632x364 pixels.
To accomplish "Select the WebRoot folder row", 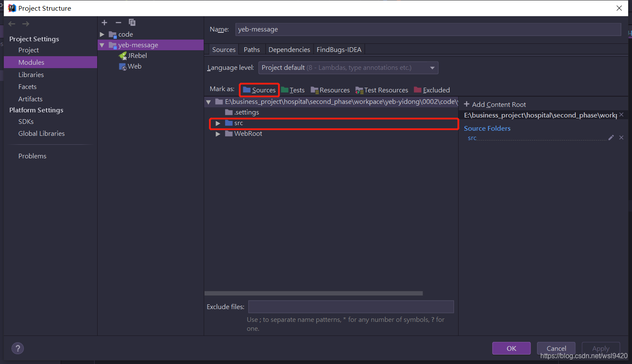I will [331, 134].
